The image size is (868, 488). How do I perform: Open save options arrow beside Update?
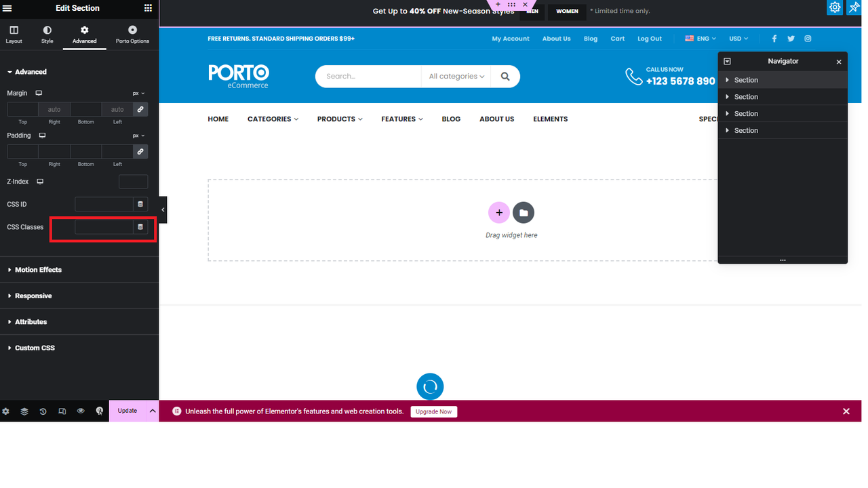(153, 411)
